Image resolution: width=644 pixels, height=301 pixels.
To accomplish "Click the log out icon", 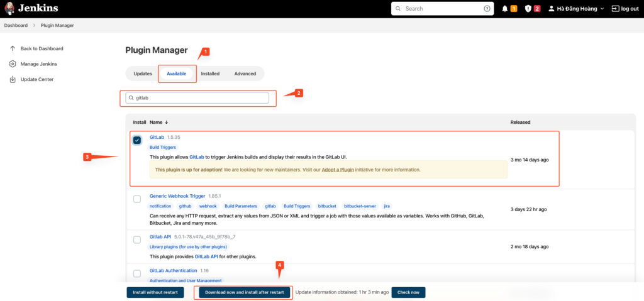I will (x=615, y=9).
